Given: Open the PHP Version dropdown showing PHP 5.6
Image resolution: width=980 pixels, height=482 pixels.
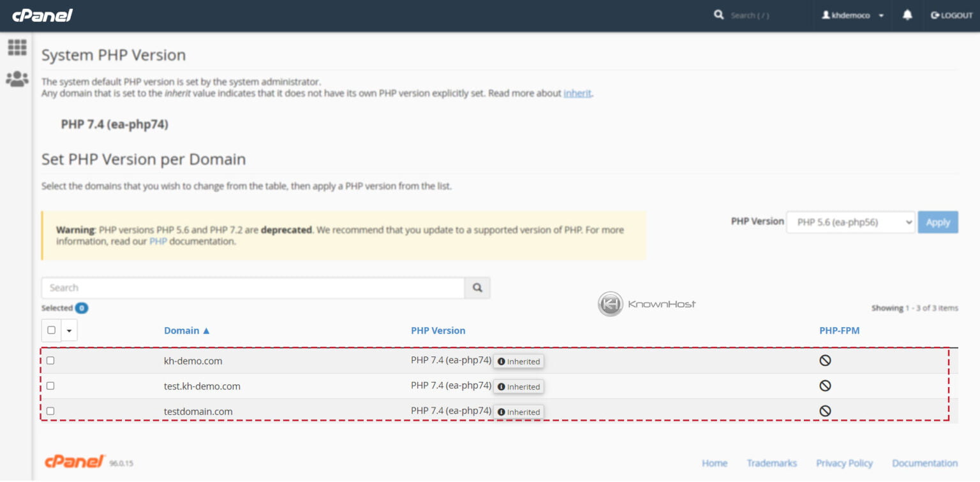Looking at the screenshot, I should (850, 222).
